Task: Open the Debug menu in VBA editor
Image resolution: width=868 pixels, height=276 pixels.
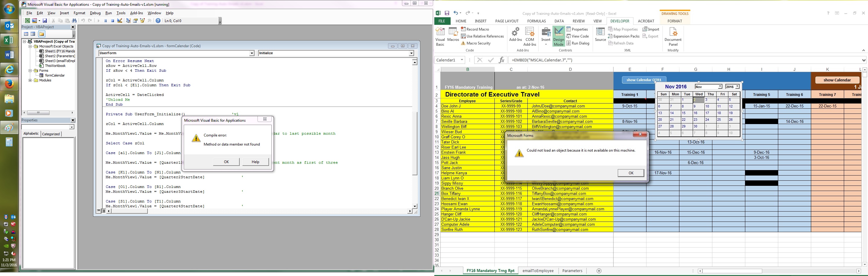Action: coord(95,13)
